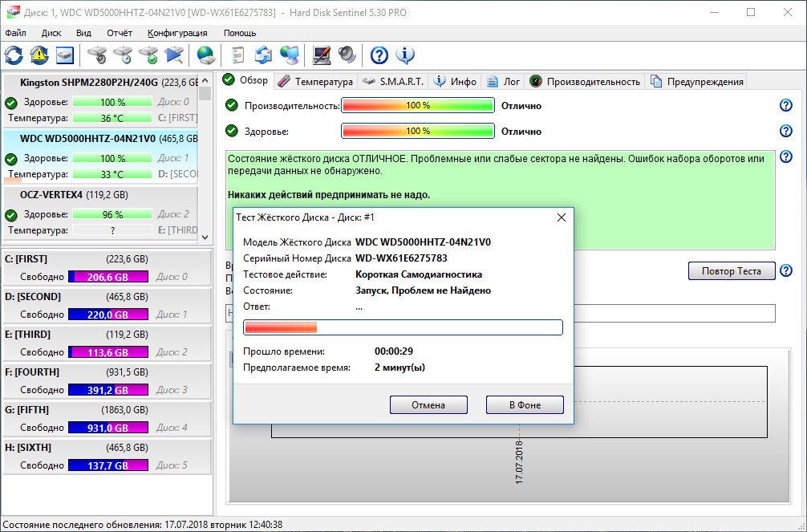Click the disk with clock toolbar icon

(123, 55)
